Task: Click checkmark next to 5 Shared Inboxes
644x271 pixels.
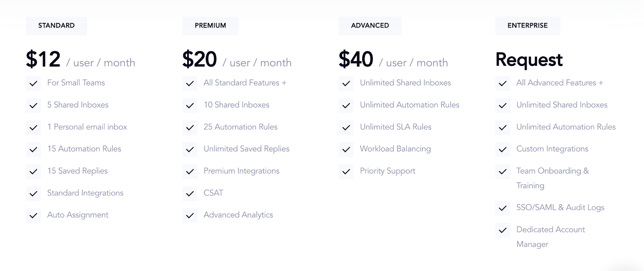Action: click(33, 106)
